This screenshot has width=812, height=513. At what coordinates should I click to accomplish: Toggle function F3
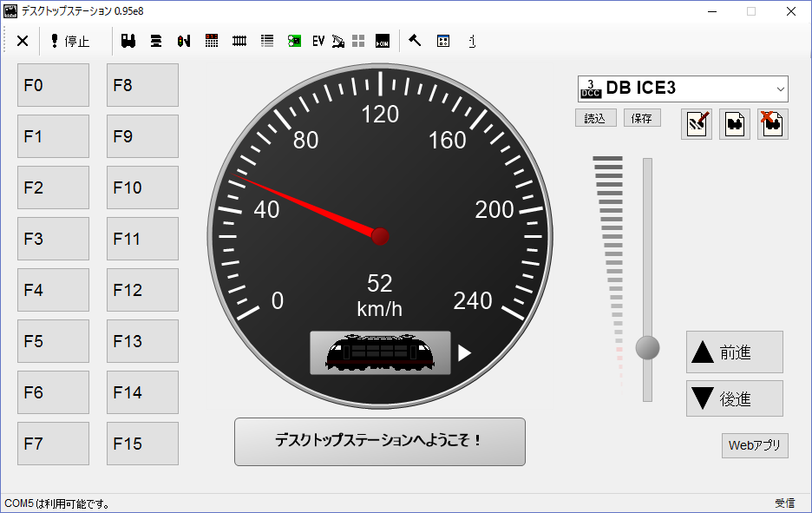53,239
